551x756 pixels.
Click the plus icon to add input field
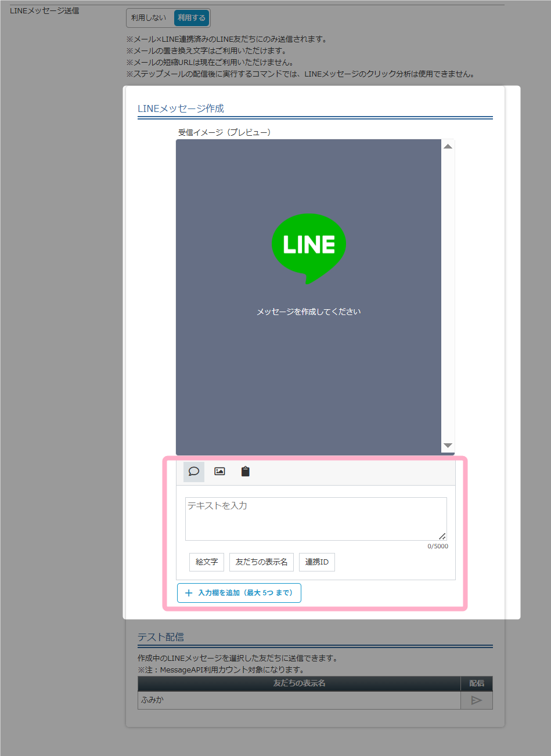(x=189, y=593)
